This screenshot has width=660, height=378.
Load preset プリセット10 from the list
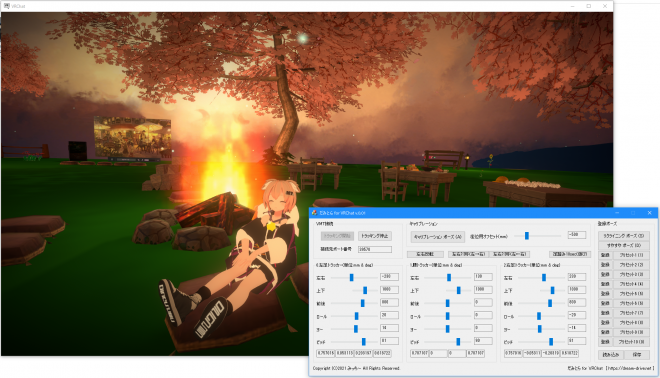click(631, 342)
